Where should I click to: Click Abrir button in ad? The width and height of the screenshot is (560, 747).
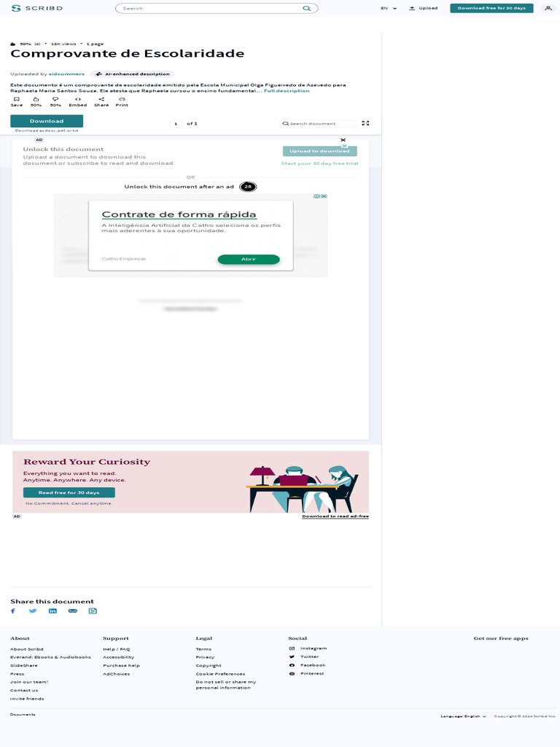pyautogui.click(x=249, y=259)
